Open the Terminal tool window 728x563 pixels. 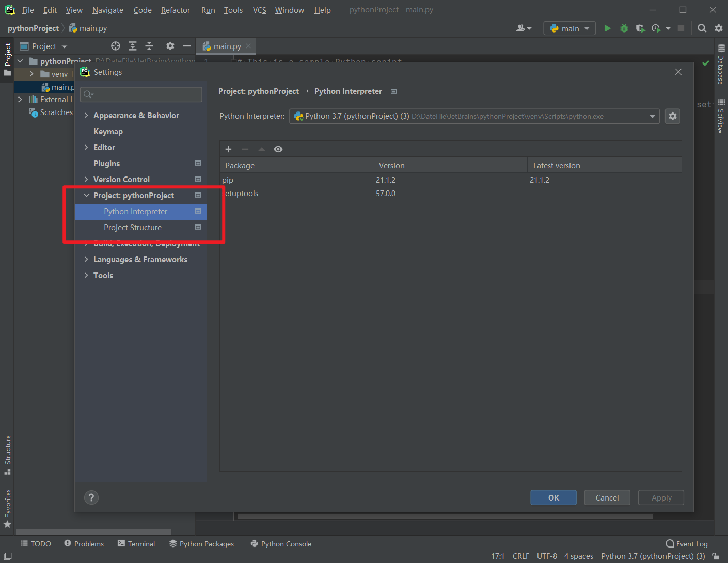136,544
